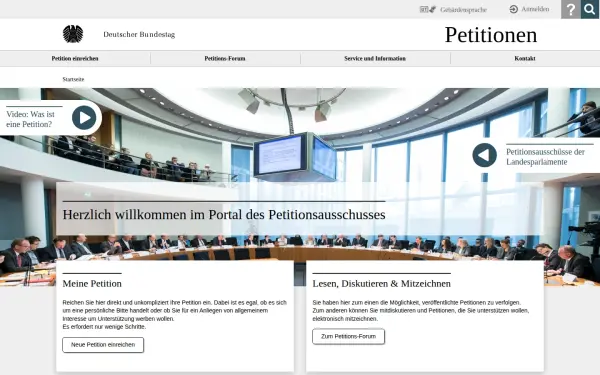The width and height of the screenshot is (600, 375).
Task: Click the Petitionen page title
Action: 491,35
